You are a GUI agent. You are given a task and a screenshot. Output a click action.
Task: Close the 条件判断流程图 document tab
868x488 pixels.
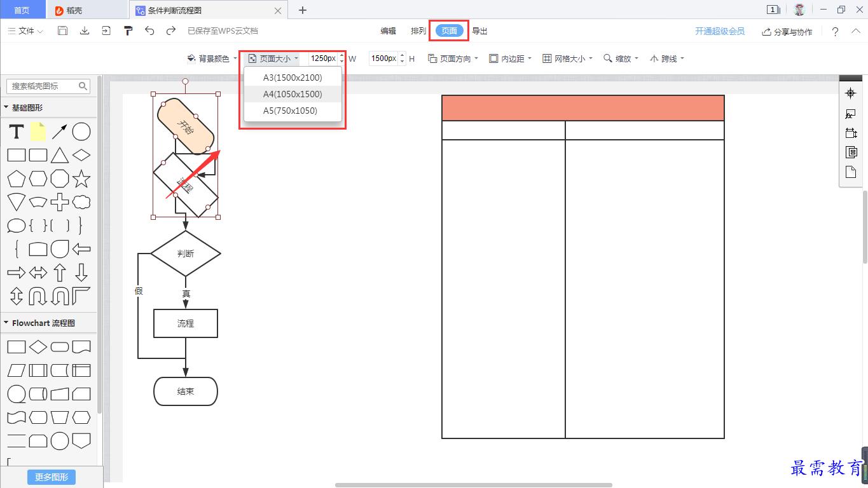[277, 10]
